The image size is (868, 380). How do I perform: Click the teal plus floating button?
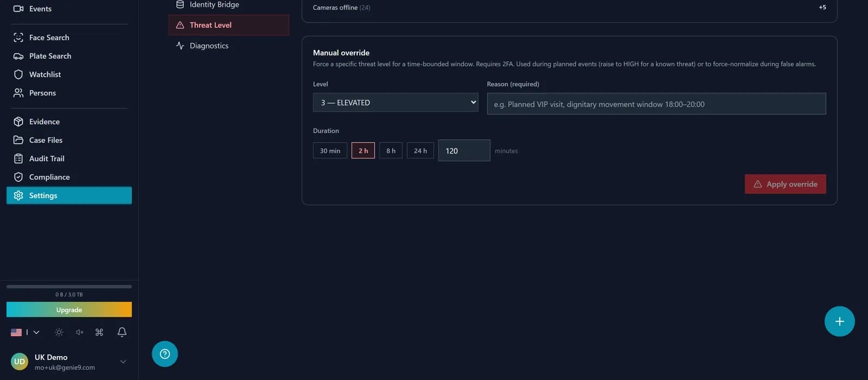(840, 321)
